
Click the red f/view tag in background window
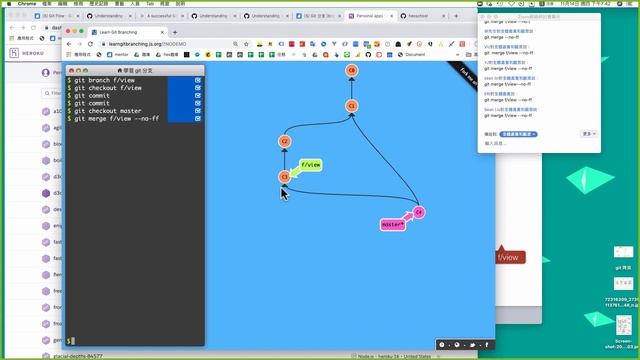pos(510,257)
